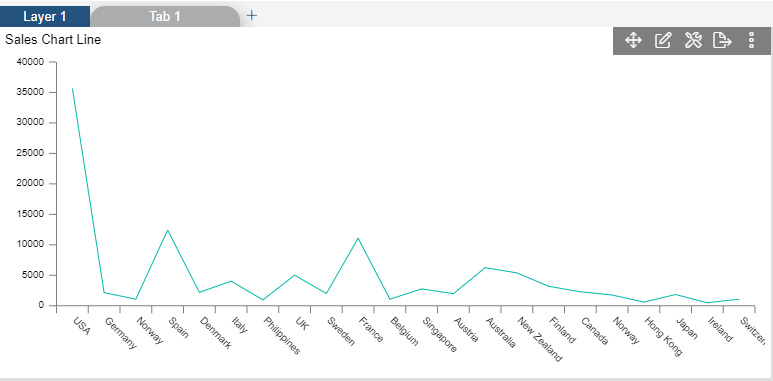The width and height of the screenshot is (773, 381).
Task: Click the 25000 y-axis value
Action: 31,153
